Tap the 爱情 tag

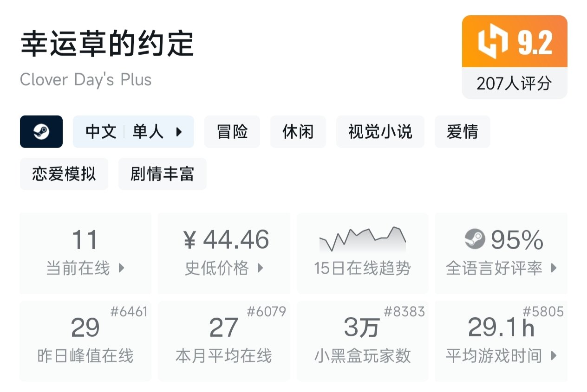point(462,132)
